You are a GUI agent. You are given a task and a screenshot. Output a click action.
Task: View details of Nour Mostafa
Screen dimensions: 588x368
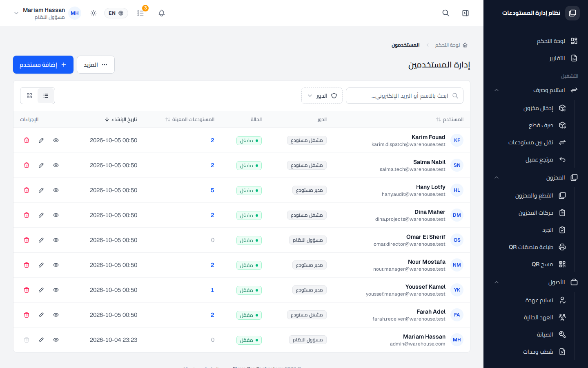pyautogui.click(x=56, y=265)
